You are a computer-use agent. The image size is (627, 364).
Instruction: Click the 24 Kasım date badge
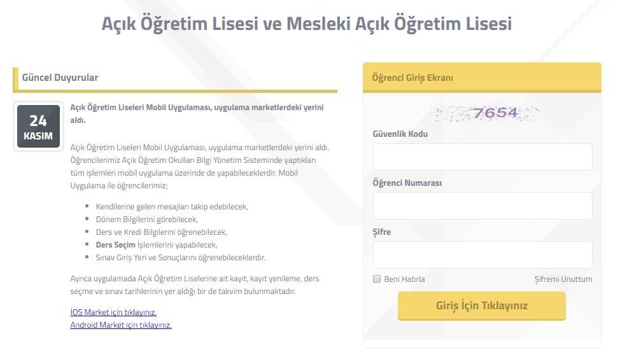point(38,126)
